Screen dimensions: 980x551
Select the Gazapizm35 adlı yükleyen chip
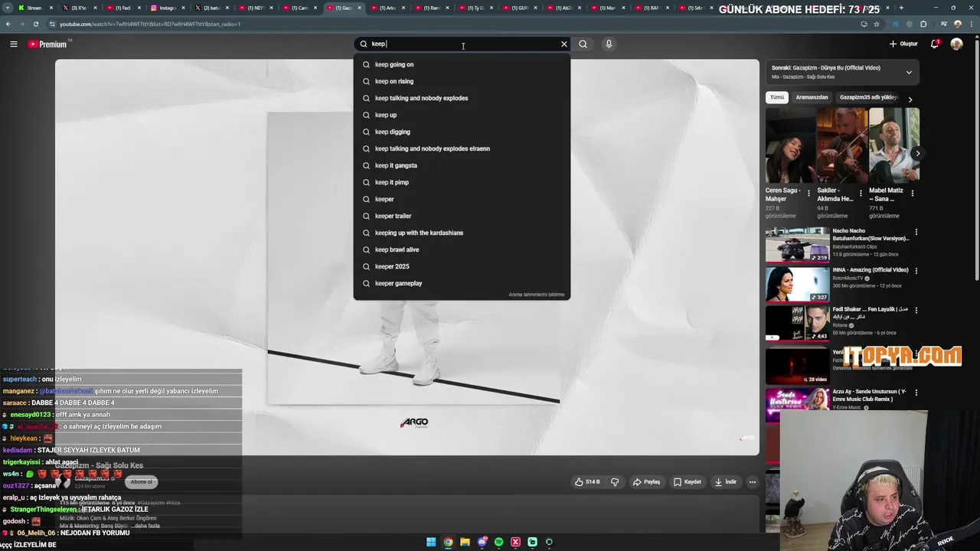click(x=869, y=97)
